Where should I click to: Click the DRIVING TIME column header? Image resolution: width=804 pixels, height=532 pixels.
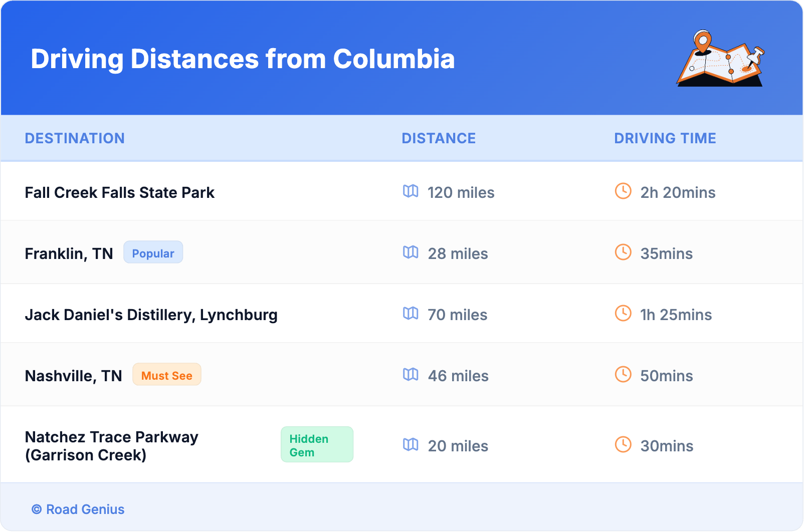(x=665, y=138)
